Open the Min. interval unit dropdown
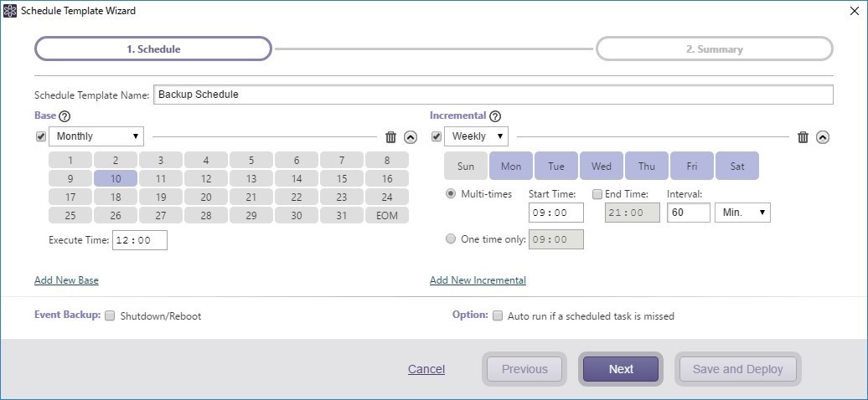868x400 pixels. click(x=741, y=213)
